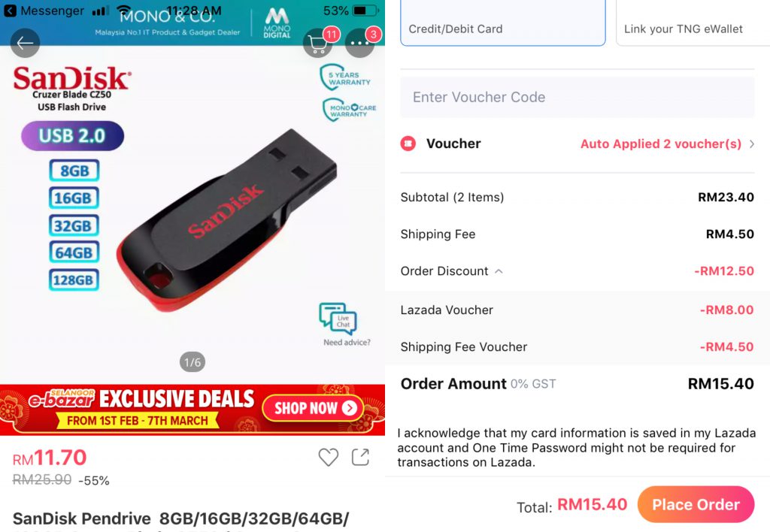Tap the share icon beside the price
770x532 pixels.
point(360,457)
